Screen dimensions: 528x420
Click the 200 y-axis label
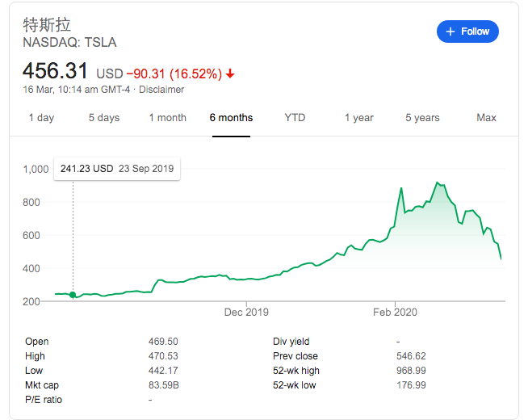point(31,302)
